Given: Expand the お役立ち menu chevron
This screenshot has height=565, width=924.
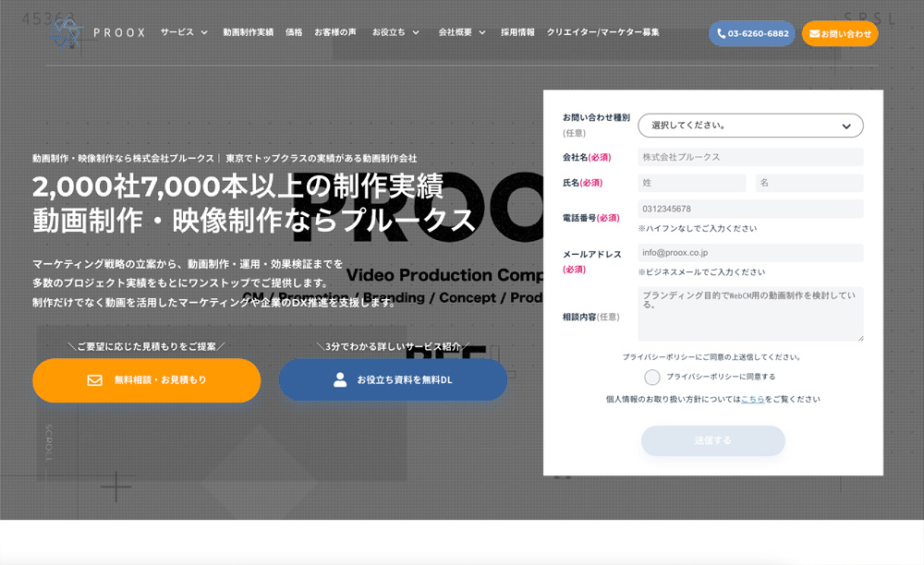Looking at the screenshot, I should pos(416,32).
